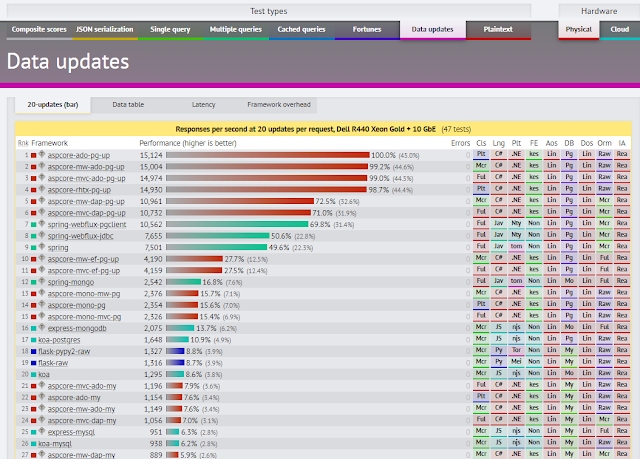The height and width of the screenshot is (459, 640).
Task: Select the 20-updates (bar) sub-tab
Action: (x=53, y=105)
